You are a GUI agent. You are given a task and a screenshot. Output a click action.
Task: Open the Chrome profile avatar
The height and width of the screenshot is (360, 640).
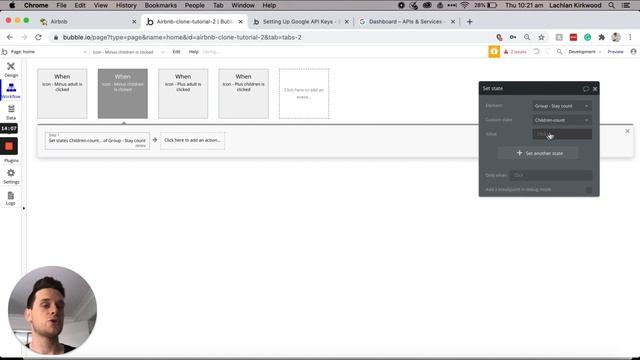pyautogui.click(x=616, y=37)
